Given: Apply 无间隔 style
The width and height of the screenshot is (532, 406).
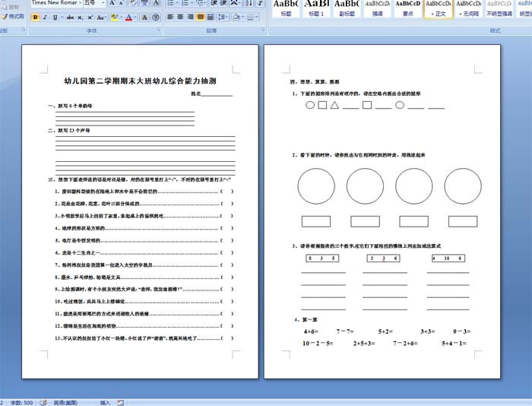Looking at the screenshot, I should 468,8.
